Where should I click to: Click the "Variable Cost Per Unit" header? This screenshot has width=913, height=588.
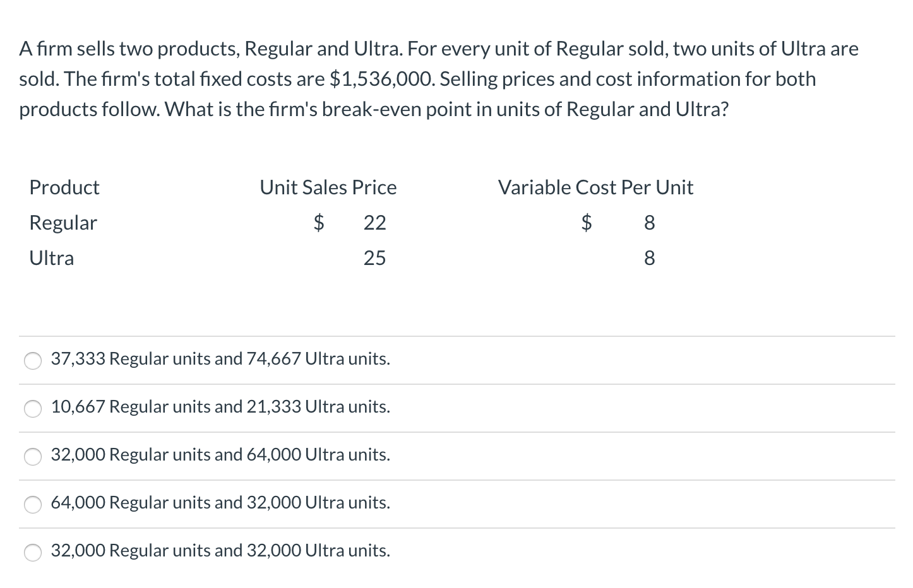pyautogui.click(x=595, y=187)
